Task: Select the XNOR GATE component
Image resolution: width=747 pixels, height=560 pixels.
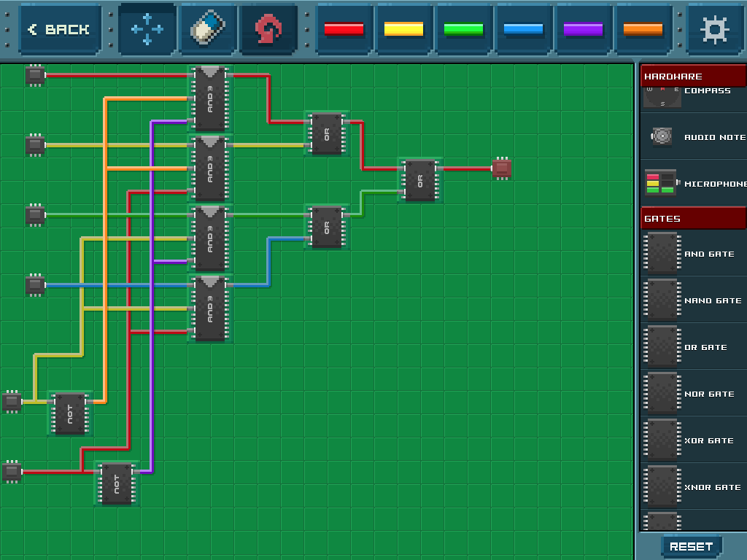Action: [662, 486]
